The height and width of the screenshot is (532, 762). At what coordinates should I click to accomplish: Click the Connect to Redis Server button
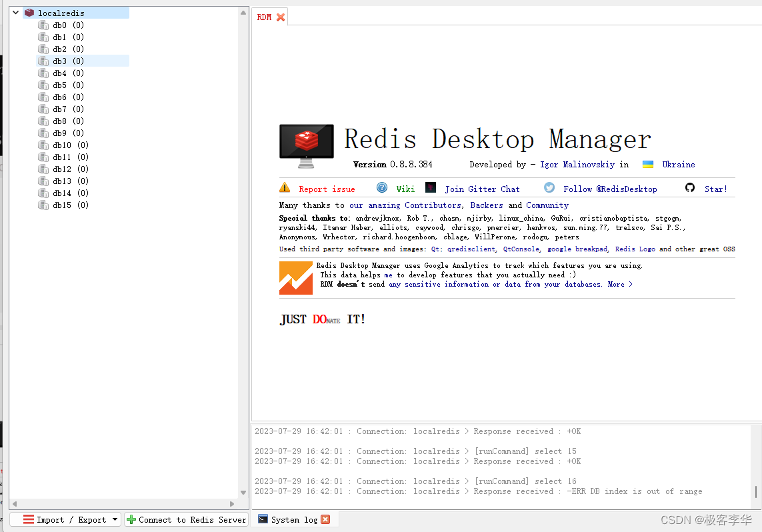(186, 519)
